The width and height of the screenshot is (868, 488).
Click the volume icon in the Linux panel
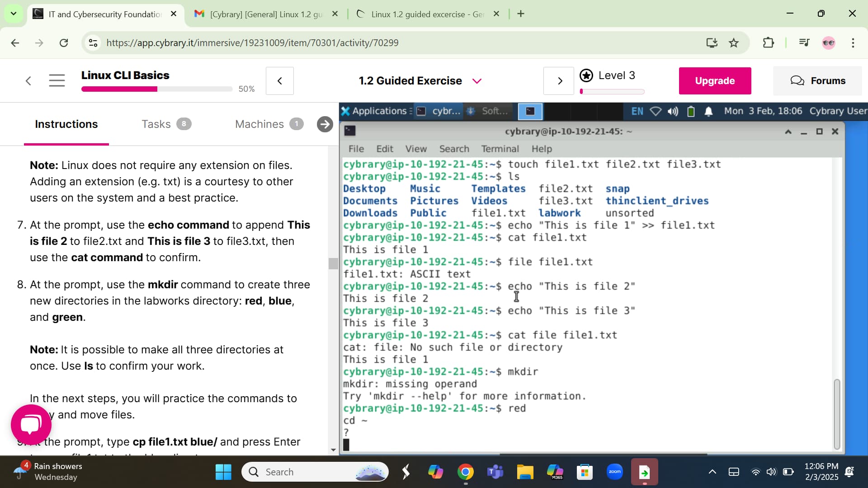(x=673, y=111)
